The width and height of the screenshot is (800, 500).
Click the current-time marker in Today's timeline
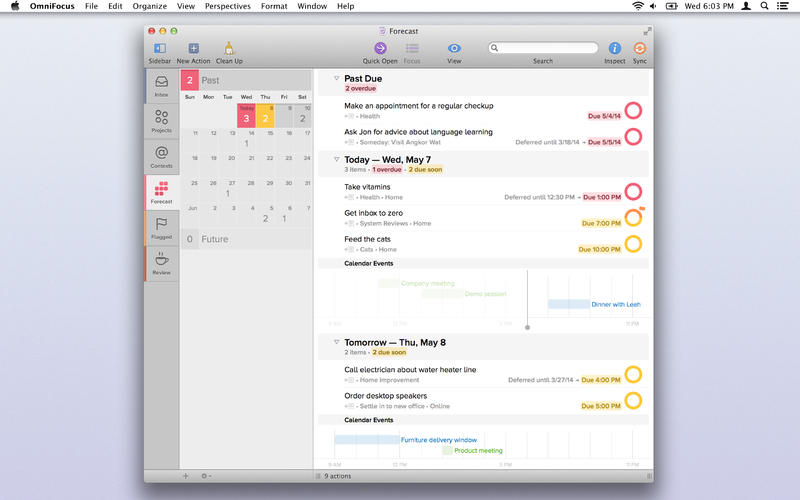528,327
